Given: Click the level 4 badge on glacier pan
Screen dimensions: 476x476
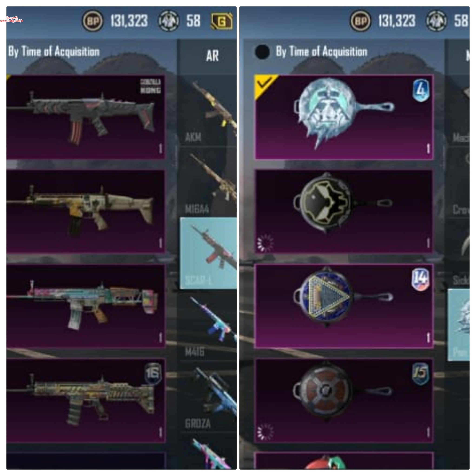Looking at the screenshot, I should [421, 90].
